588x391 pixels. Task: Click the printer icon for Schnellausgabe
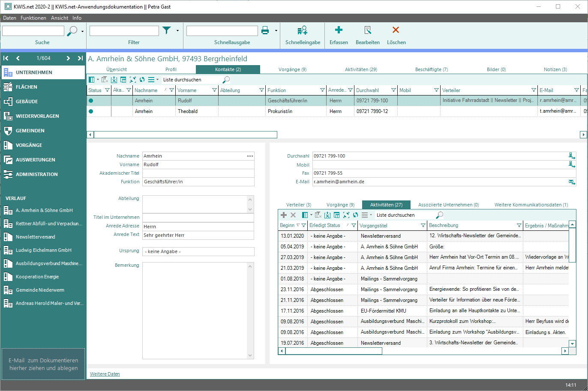(265, 30)
